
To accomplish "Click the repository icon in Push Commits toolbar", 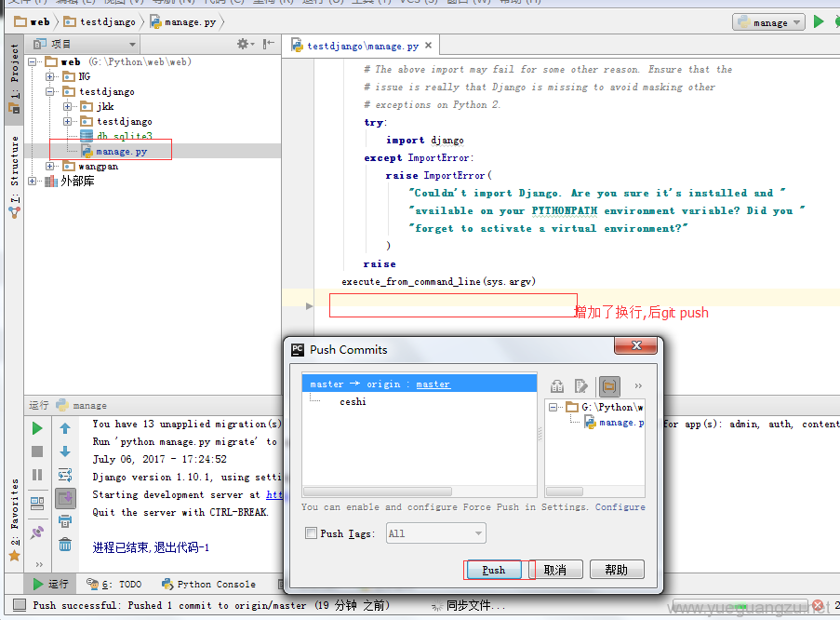I will 556,385.
